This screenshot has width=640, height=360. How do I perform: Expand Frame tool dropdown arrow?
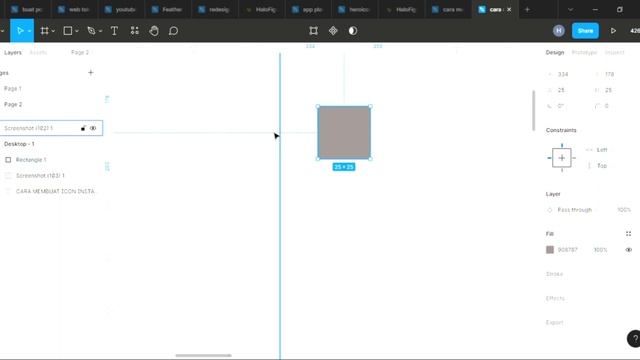(x=53, y=31)
